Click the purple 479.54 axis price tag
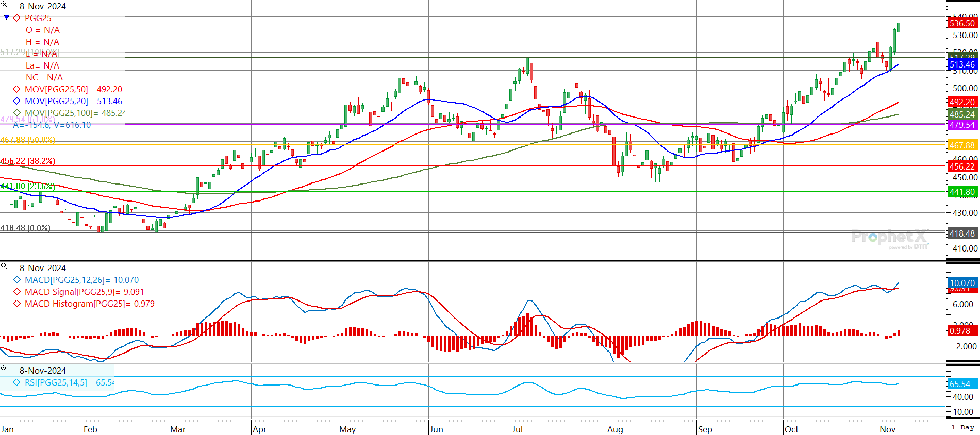 pos(962,125)
